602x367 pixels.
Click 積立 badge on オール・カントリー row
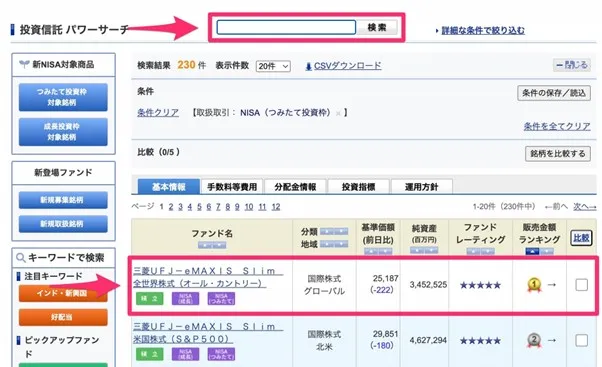coord(149,299)
